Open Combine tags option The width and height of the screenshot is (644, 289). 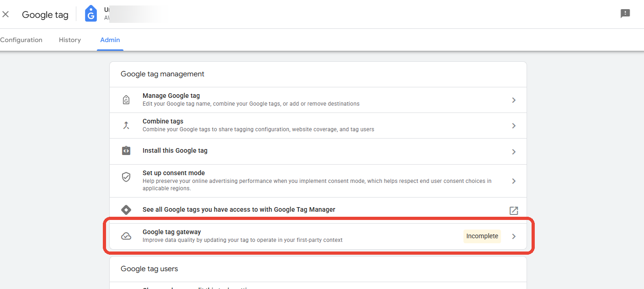pyautogui.click(x=318, y=125)
